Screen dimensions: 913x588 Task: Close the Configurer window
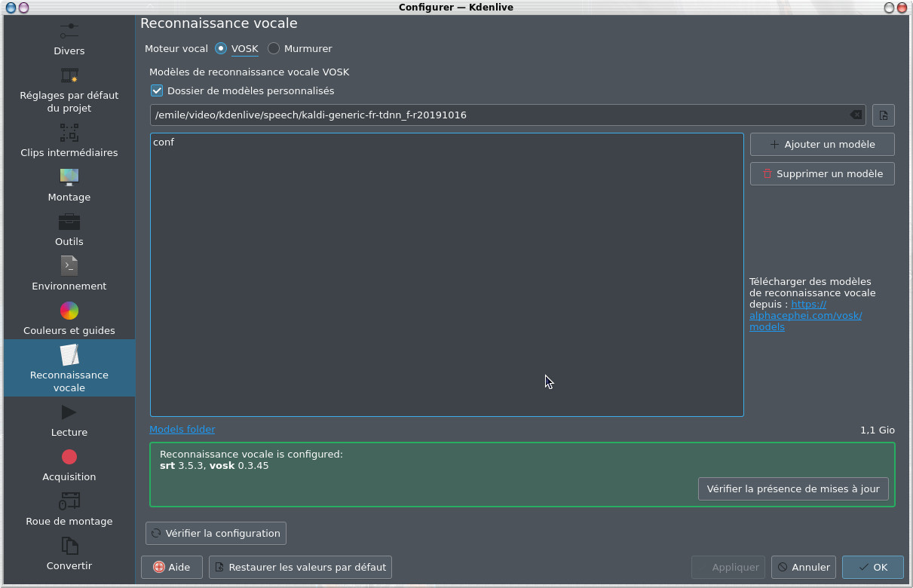click(x=903, y=8)
